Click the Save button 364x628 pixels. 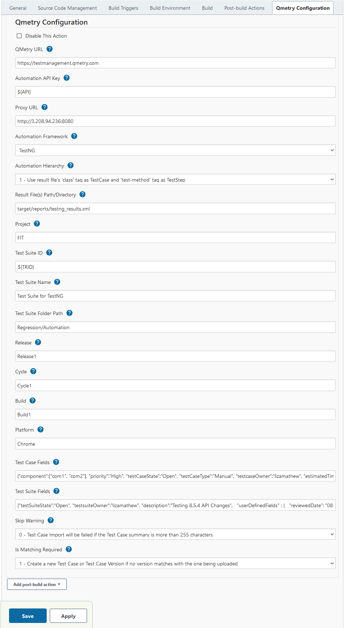(x=28, y=616)
